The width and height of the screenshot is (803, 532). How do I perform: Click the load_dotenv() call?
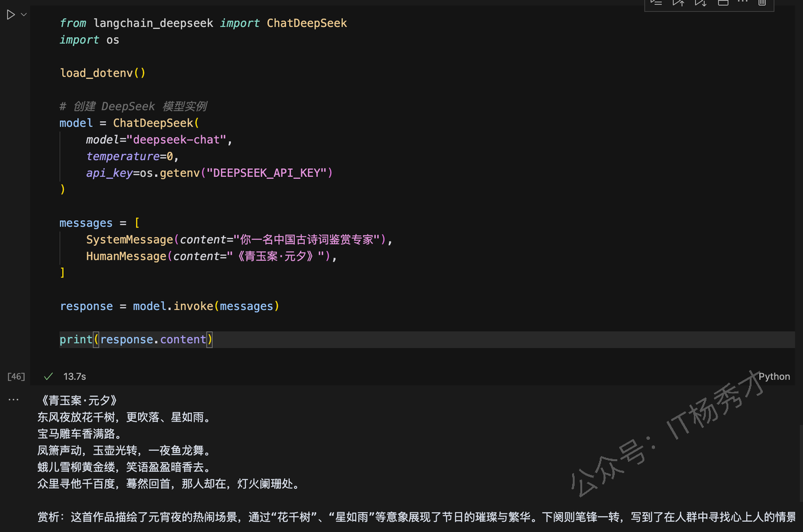103,73
